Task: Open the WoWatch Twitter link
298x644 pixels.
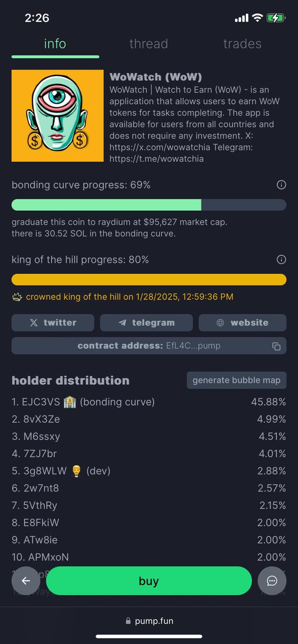Action: pyautogui.click(x=53, y=323)
